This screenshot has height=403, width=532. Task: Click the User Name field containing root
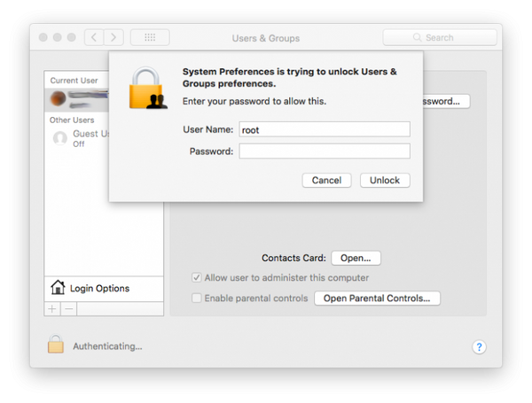[325, 129]
